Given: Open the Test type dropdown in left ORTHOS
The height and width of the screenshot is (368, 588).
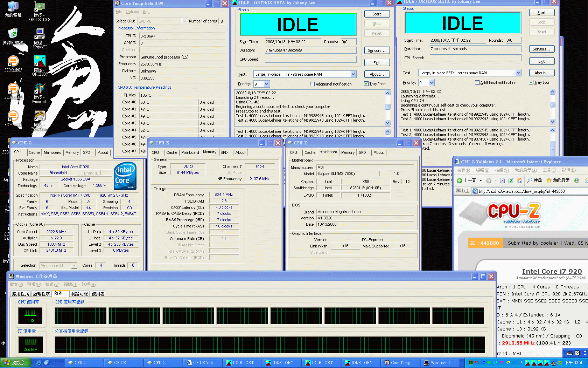Looking at the screenshot, I should 353,74.
